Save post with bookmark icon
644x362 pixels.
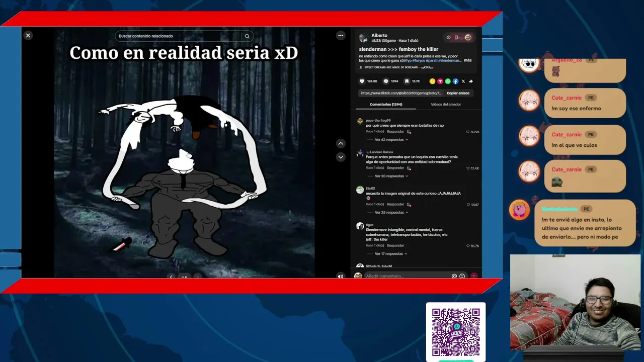pyautogui.click(x=407, y=81)
